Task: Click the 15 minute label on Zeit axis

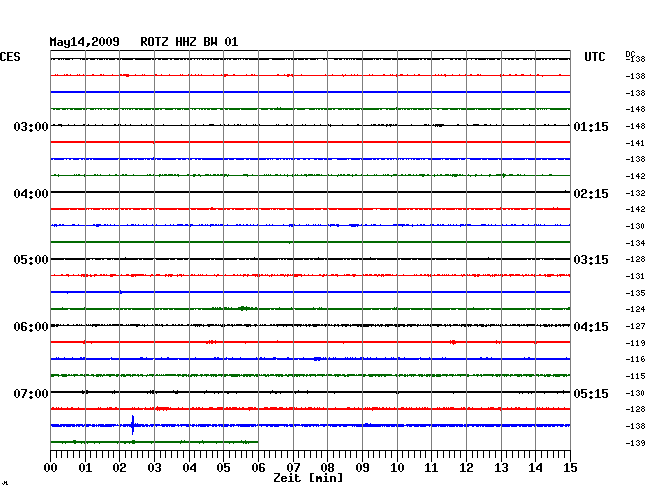Action: click(x=570, y=467)
